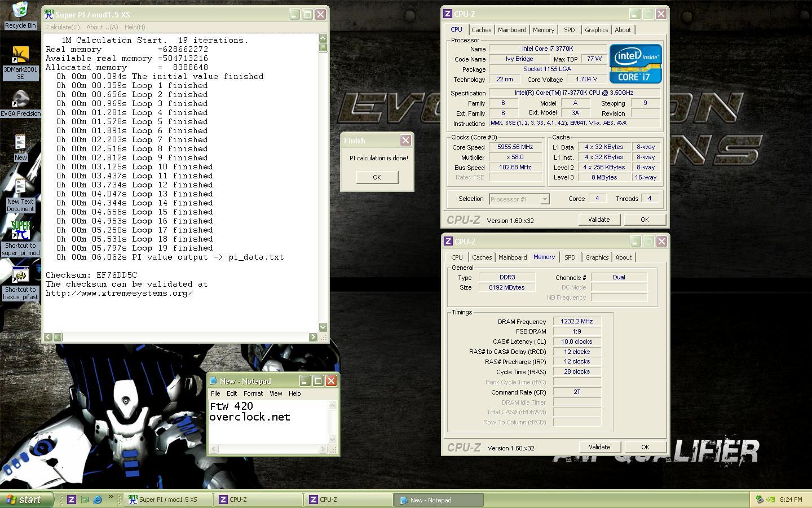The height and width of the screenshot is (508, 812).
Task: Click OK in the upper CPU-Z window
Action: 645,220
